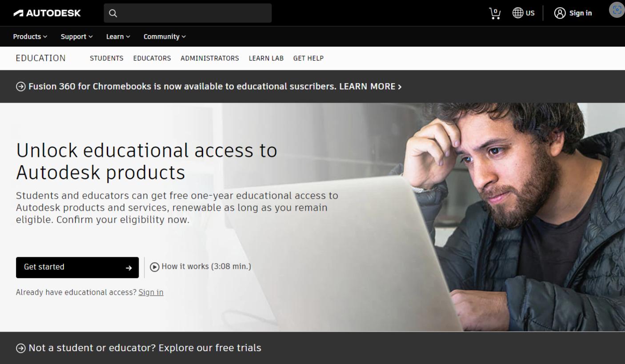
Task: Expand the Learn dropdown menu
Action: (118, 36)
